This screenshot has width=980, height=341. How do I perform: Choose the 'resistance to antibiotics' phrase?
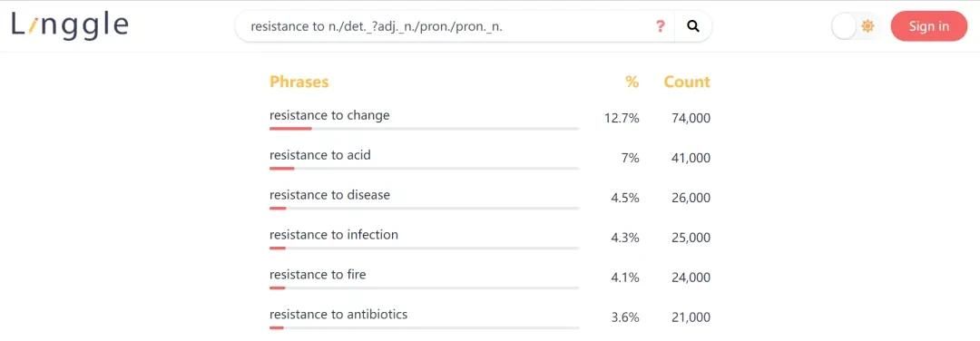338,314
